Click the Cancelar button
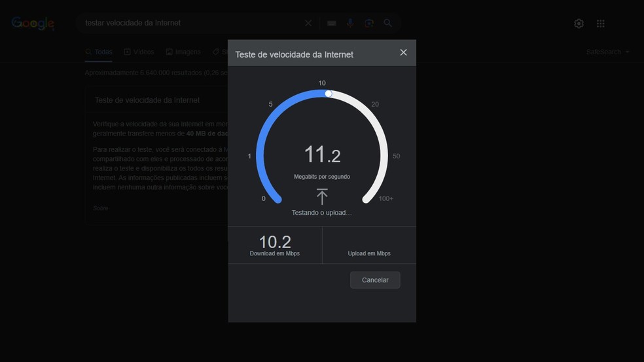Viewport: 644px width, 362px height. 375,280
